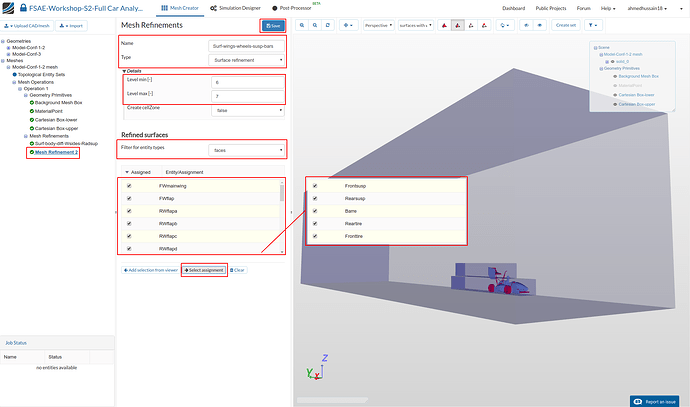Image resolution: width=690 pixels, height=407 pixels.
Task: Click the blue Topological Entity Sets icon
Action: click(15, 75)
